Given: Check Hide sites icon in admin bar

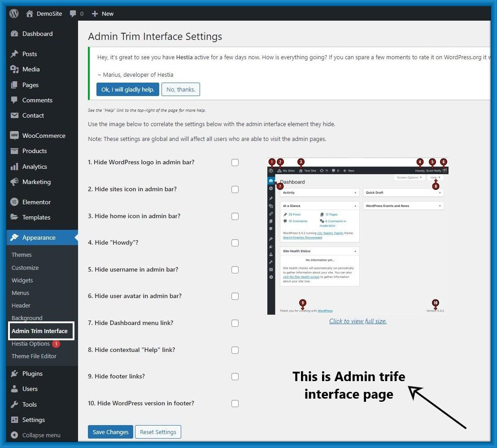Looking at the screenshot, I should pos(235,189).
